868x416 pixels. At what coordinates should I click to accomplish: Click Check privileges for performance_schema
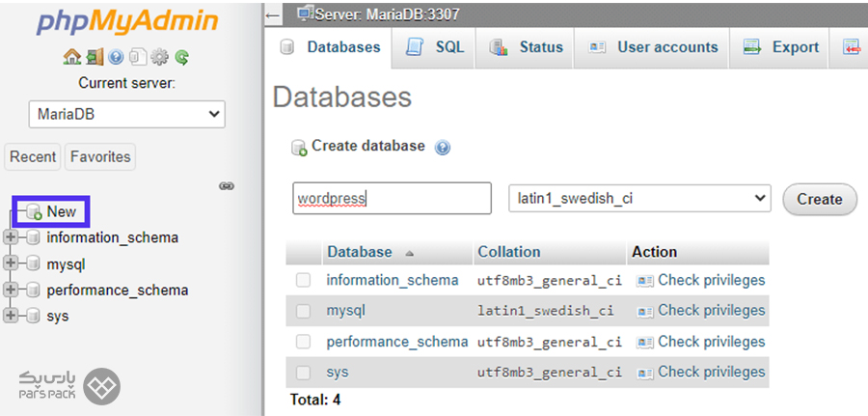tap(712, 342)
